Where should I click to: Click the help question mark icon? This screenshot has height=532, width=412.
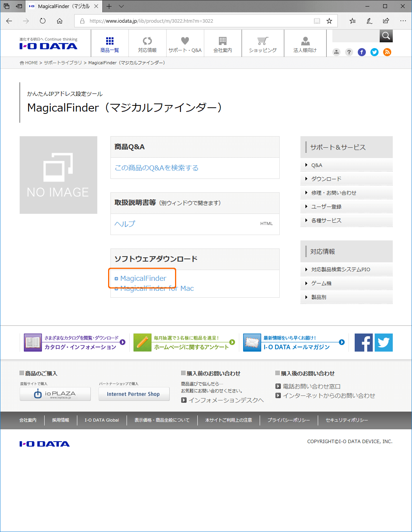tap(349, 52)
